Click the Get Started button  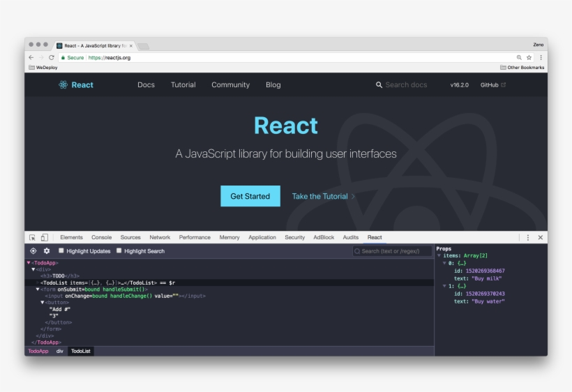click(250, 196)
